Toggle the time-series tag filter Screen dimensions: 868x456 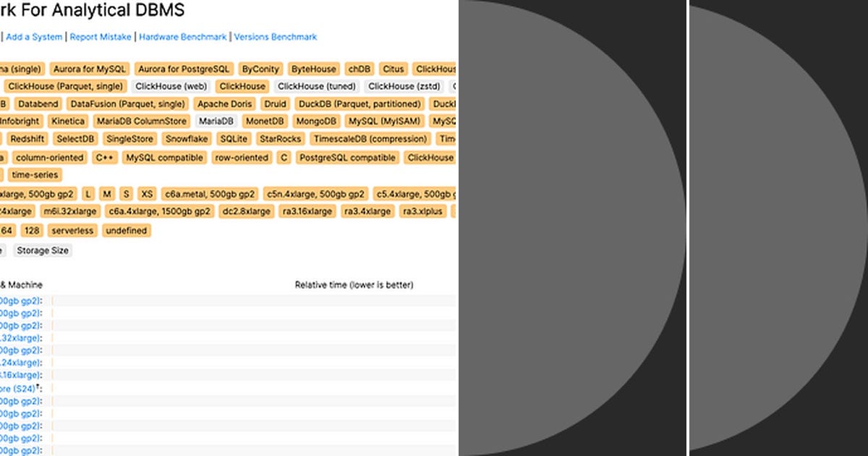(x=35, y=174)
